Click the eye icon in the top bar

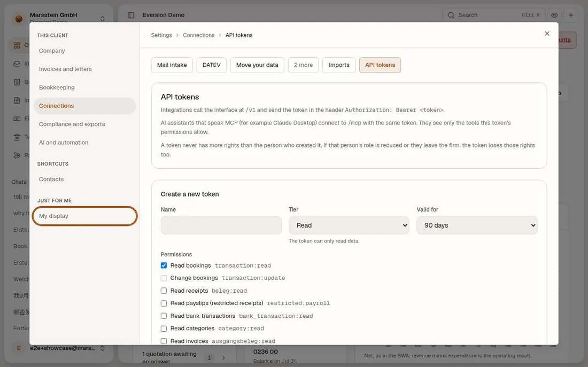(x=554, y=15)
